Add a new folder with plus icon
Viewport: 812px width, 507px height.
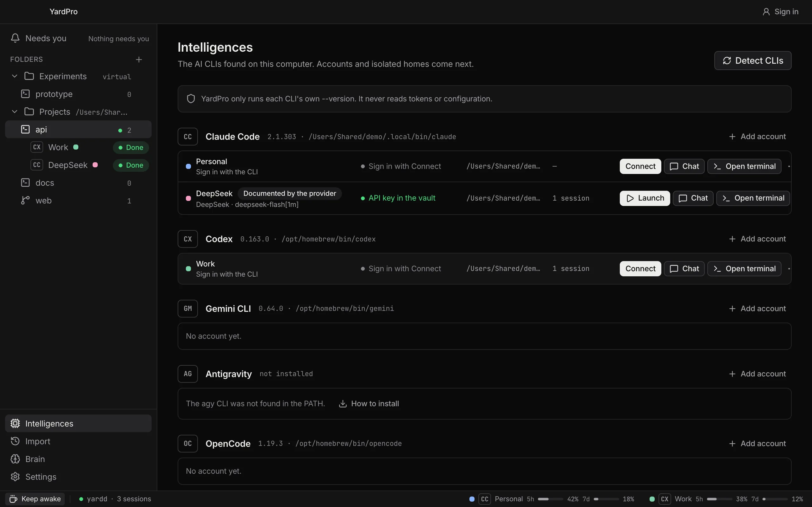tap(139, 60)
